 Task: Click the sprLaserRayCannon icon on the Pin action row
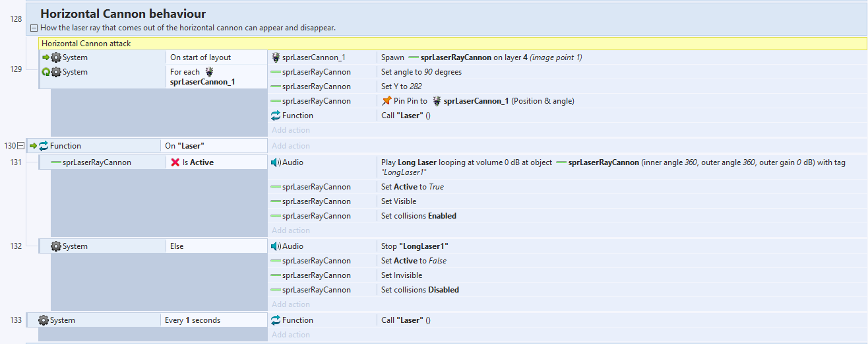[x=276, y=101]
